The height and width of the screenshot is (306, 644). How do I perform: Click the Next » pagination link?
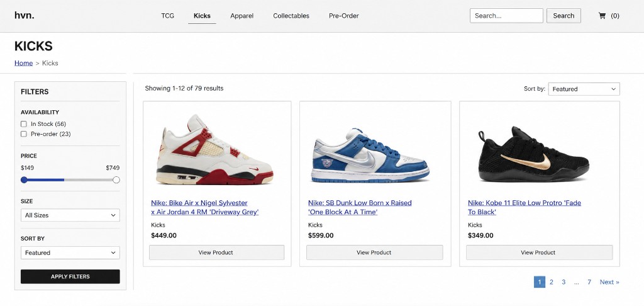609,281
